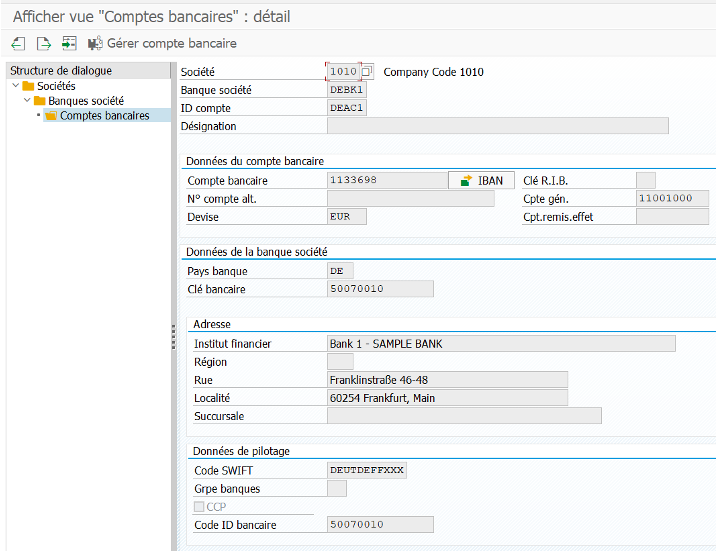
Task: Select Comptes bancaires in dialog structure
Action: [x=104, y=116]
